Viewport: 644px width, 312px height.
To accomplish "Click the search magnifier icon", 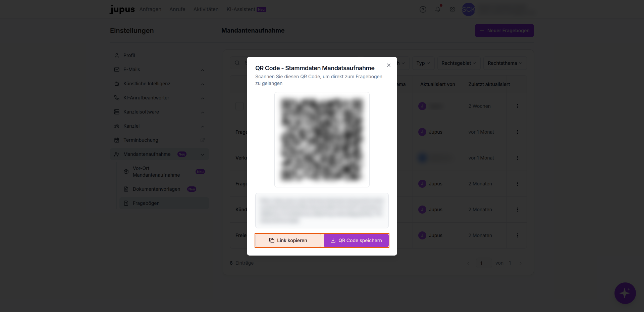I will [237, 63].
